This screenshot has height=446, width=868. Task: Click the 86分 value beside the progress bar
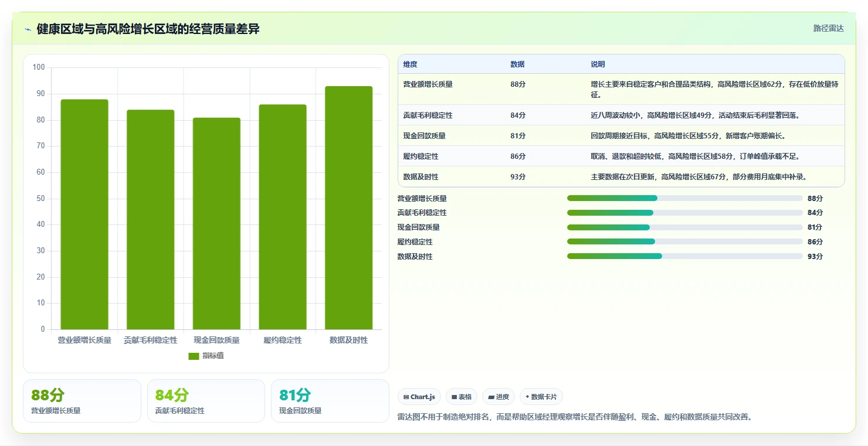pos(815,241)
